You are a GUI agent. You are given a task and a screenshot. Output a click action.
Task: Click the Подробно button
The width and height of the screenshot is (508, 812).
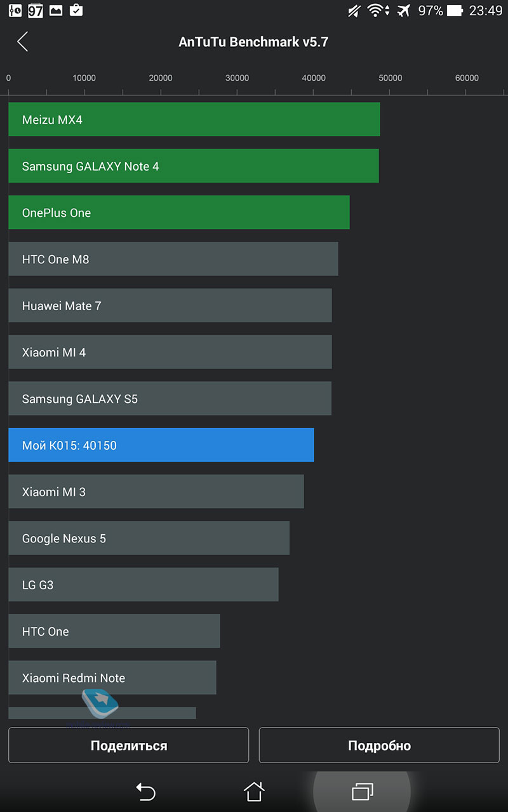click(x=379, y=745)
